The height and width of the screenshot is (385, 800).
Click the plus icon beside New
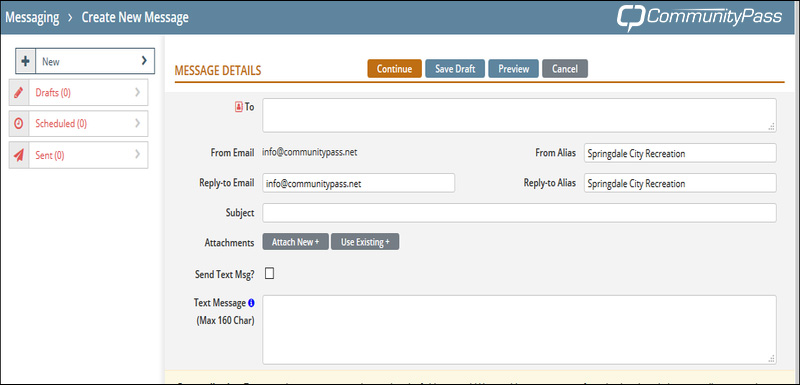pyautogui.click(x=26, y=61)
